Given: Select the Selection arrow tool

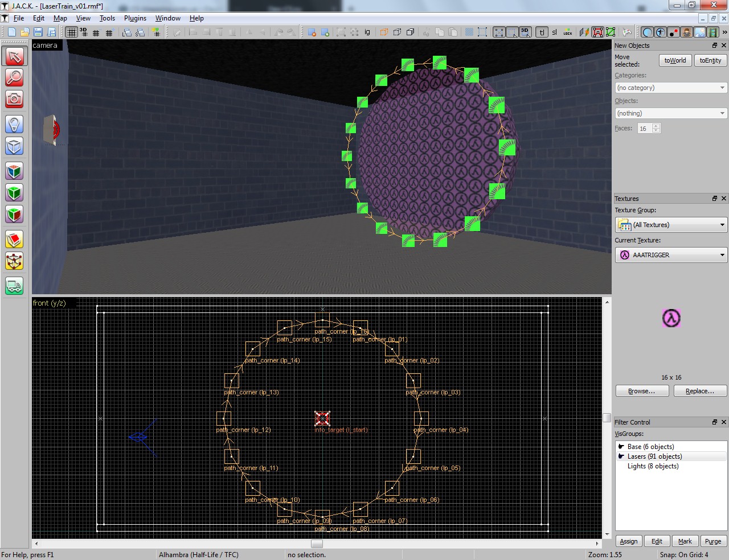Looking at the screenshot, I should click(14, 56).
